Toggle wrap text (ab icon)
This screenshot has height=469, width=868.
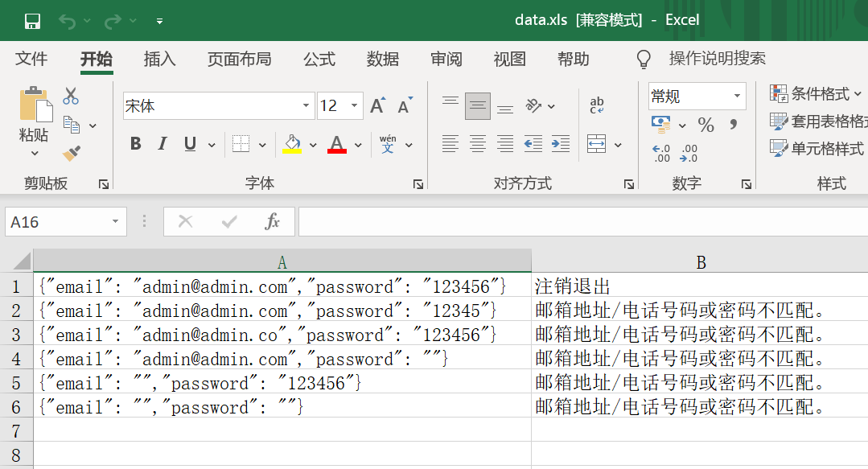point(597,105)
